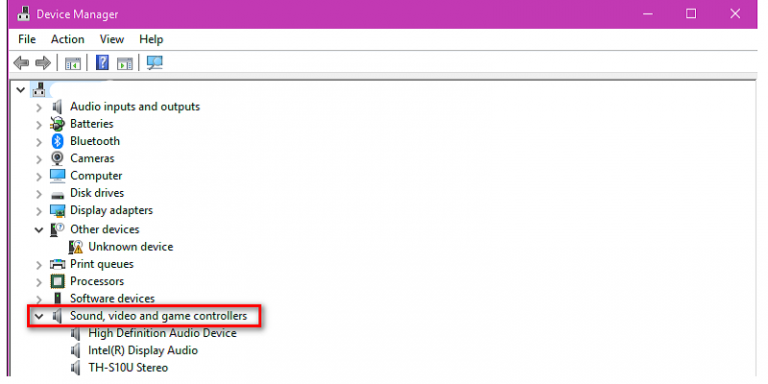This screenshot has height=384, width=768.
Task: Expand the Print queues category arrow
Action: 39,264
